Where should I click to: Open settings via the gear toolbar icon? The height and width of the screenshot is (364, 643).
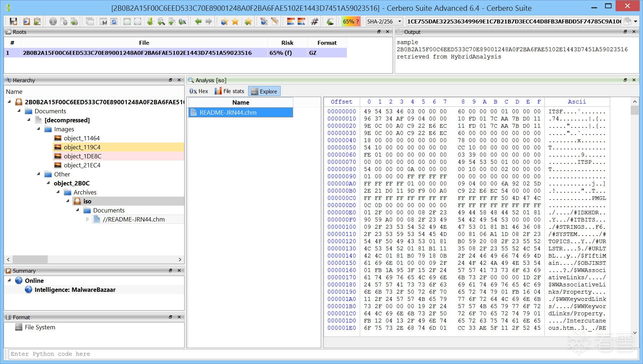tap(53, 21)
